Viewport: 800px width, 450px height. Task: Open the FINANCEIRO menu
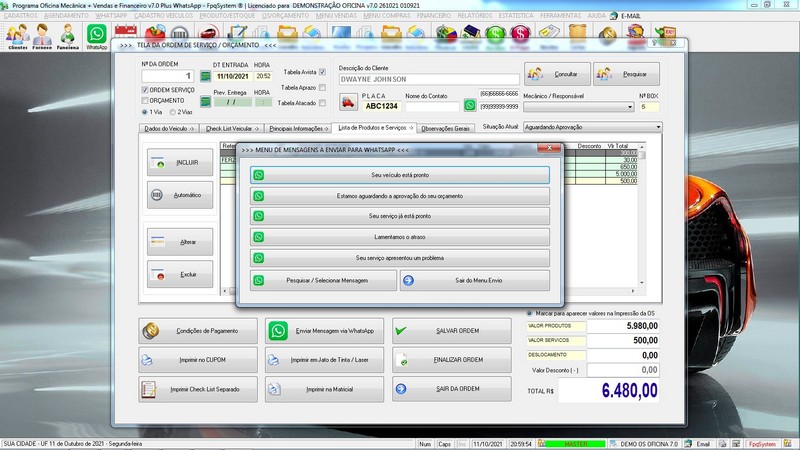[434, 16]
